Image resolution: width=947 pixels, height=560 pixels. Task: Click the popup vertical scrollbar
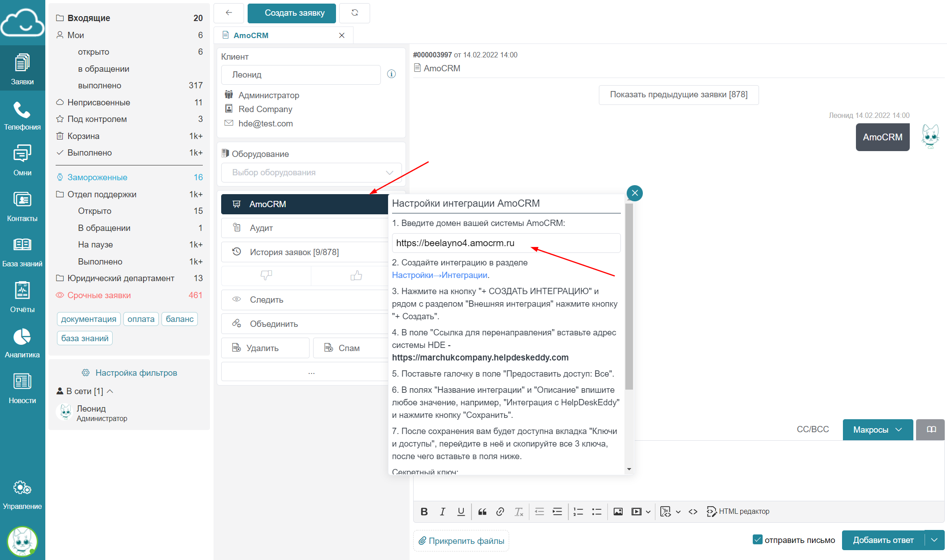[x=629, y=297]
